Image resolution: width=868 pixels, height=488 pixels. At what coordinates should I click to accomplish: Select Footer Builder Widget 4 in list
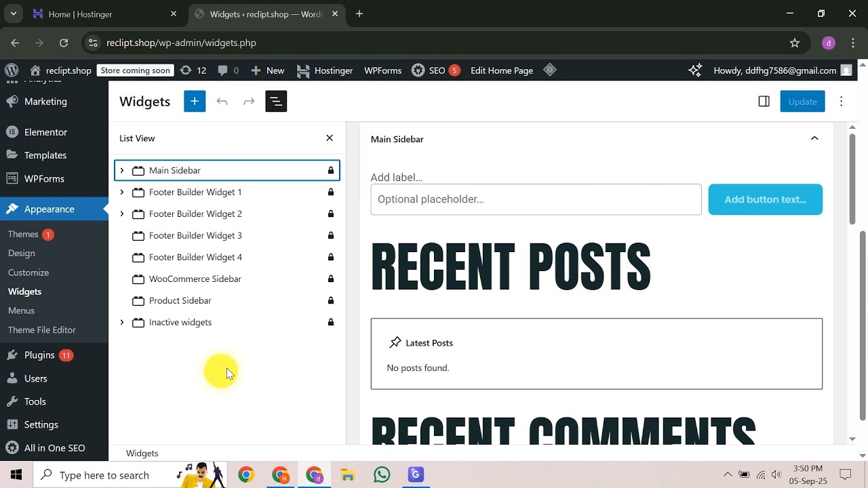(227, 257)
